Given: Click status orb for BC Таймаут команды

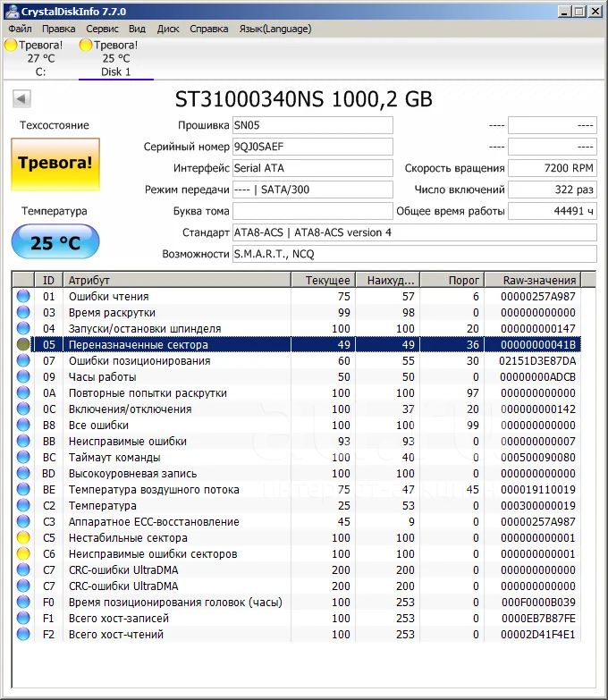Looking at the screenshot, I should 23,457.
